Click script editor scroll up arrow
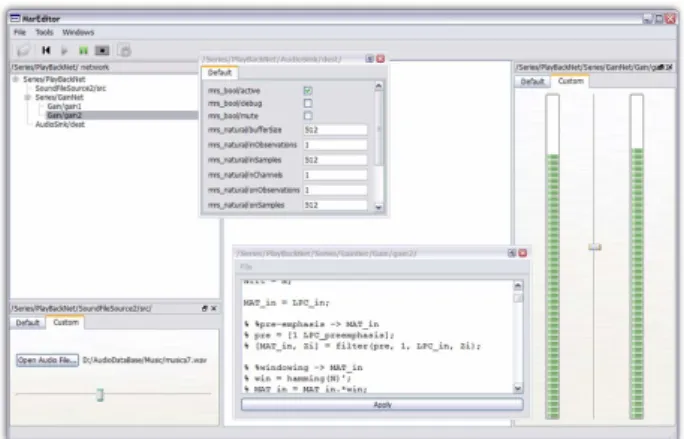 518,286
